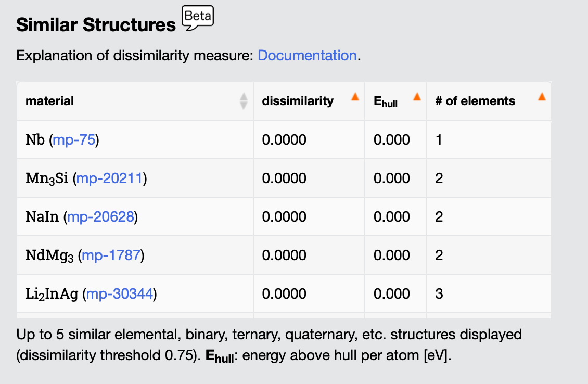The image size is (588, 384).
Task: Open the Documentation link
Action: 307,55
